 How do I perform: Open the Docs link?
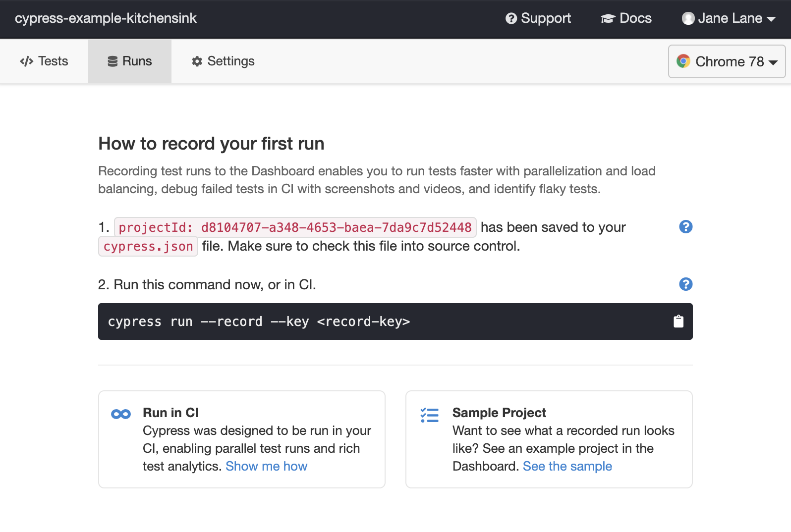tap(626, 18)
